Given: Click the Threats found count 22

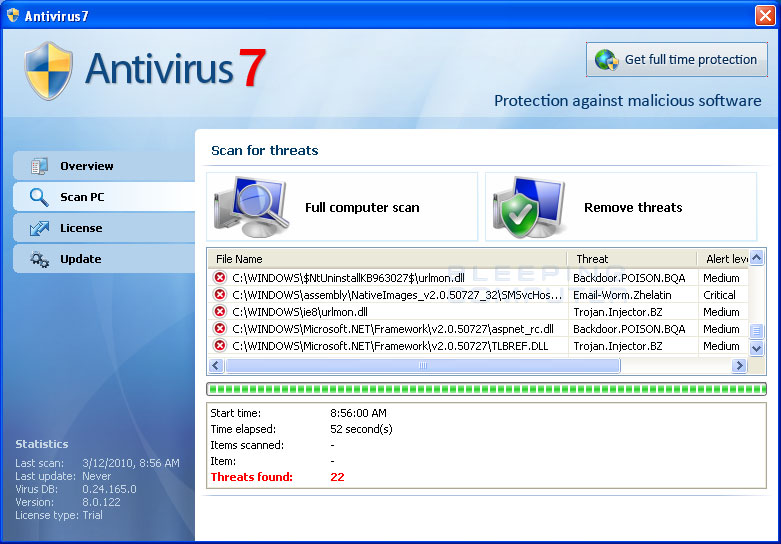Looking at the screenshot, I should click(337, 477).
